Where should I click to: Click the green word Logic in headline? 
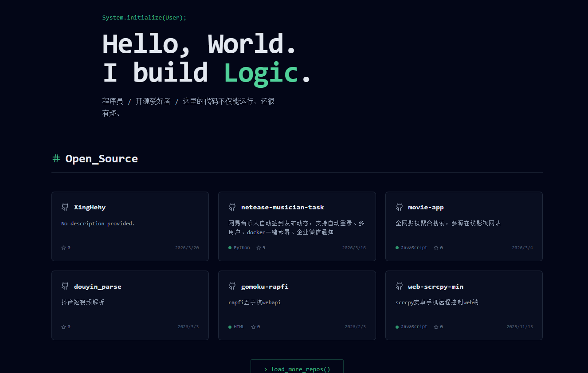pos(261,73)
